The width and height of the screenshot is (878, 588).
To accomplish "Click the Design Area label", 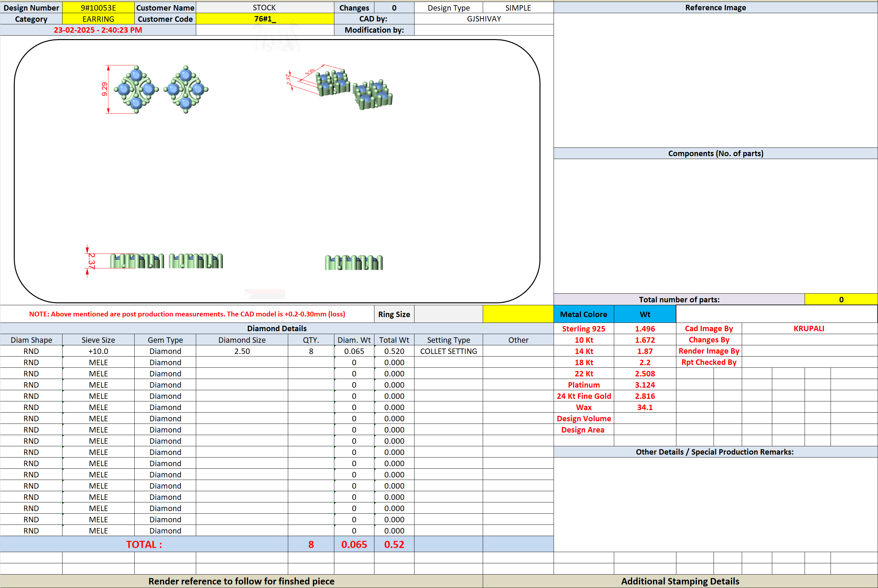I will [x=584, y=430].
